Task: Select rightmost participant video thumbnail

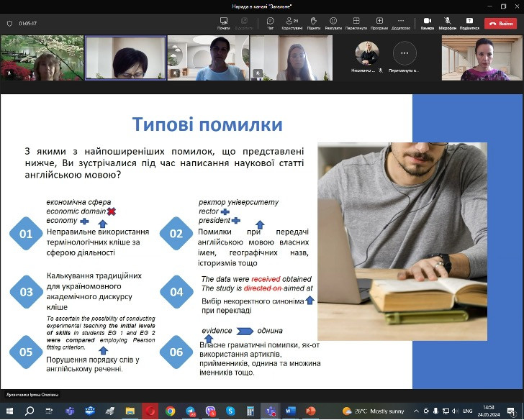Action: coord(481,58)
